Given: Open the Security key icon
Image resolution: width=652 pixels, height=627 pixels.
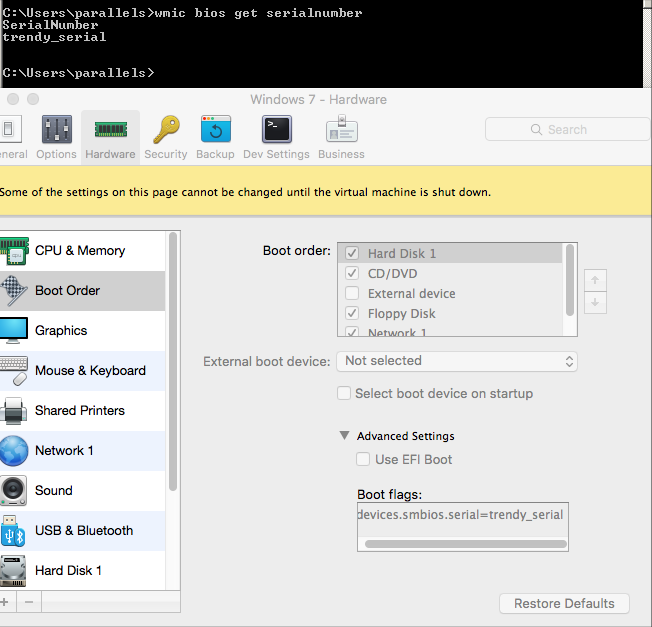Looking at the screenshot, I should coord(166,129).
